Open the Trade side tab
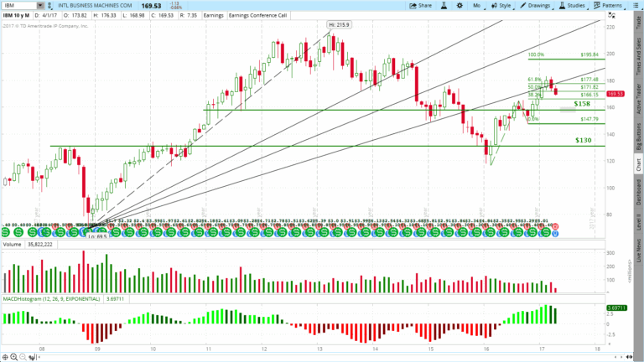Image resolution: width=644 pixels, height=362 pixels. click(638, 28)
